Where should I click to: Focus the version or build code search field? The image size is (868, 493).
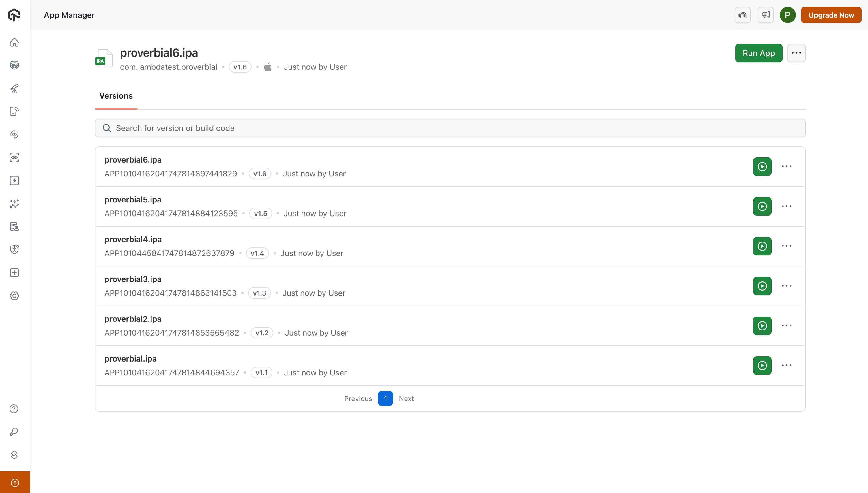[450, 128]
